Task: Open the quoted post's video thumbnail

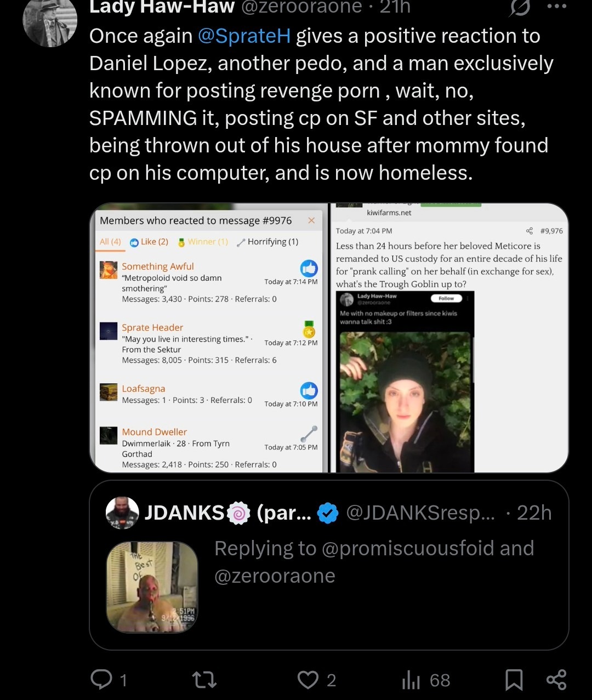Action: click(152, 587)
